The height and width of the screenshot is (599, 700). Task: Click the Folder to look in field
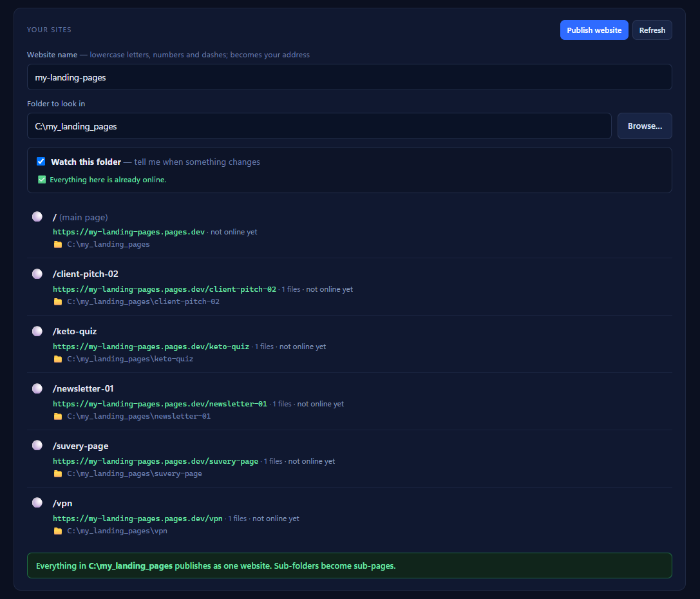click(319, 126)
